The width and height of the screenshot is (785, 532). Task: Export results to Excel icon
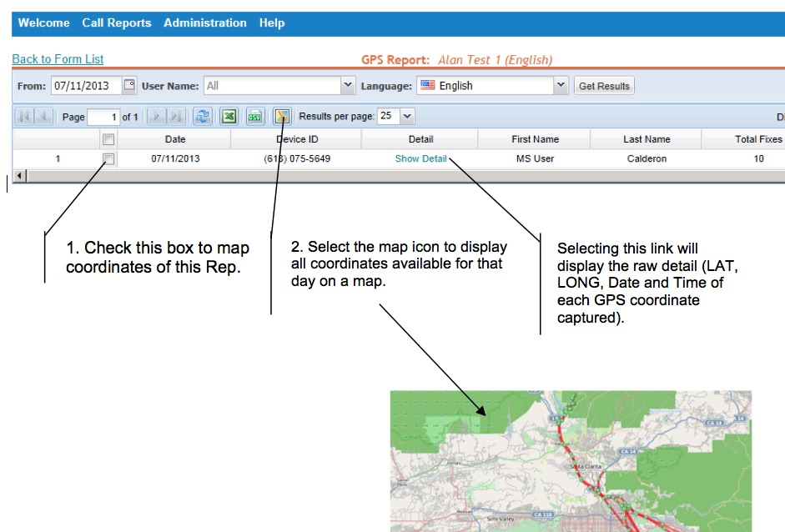(229, 117)
